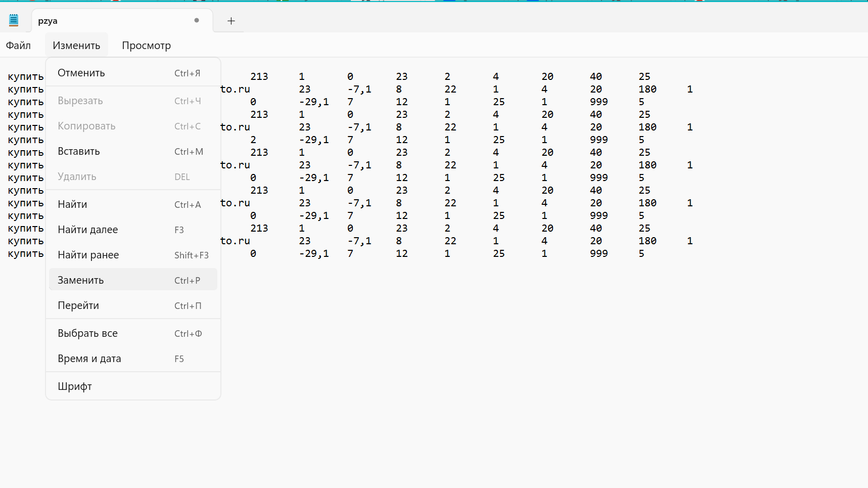Click value 180 in second line

[648, 89]
